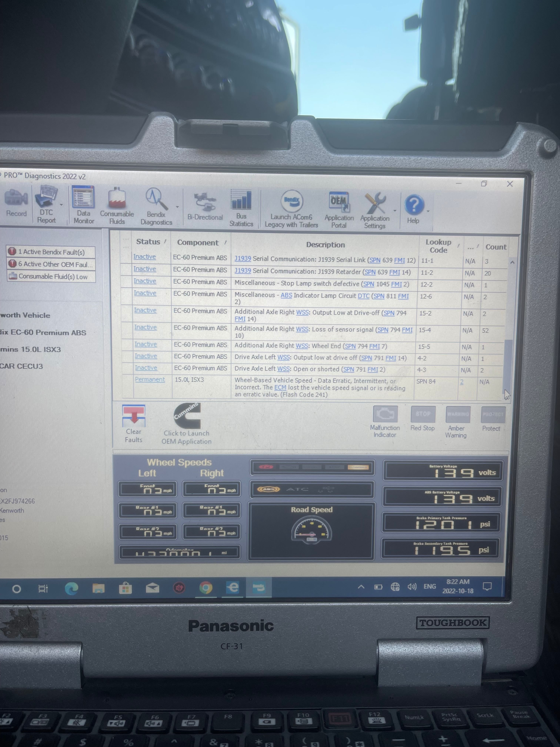Sort by Component column header

198,243
